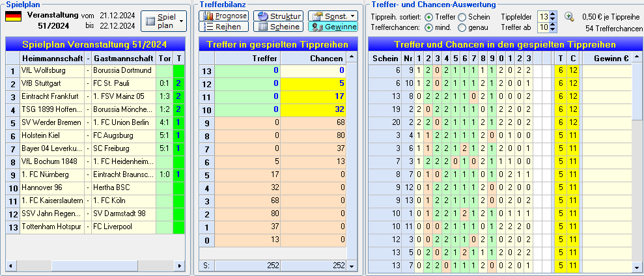Image resolution: width=644 pixels, height=276 pixels.
Task: Click the Treffer column header in Trefferbilanz
Action: (247, 59)
